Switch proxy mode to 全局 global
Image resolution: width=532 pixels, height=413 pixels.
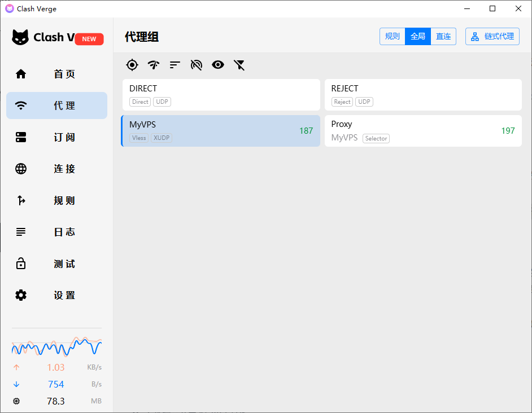(418, 36)
